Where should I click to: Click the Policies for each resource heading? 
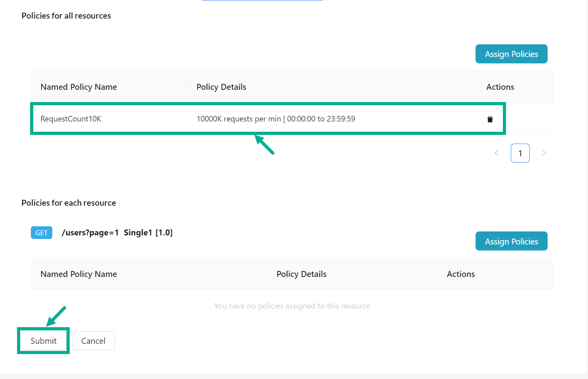(x=69, y=203)
